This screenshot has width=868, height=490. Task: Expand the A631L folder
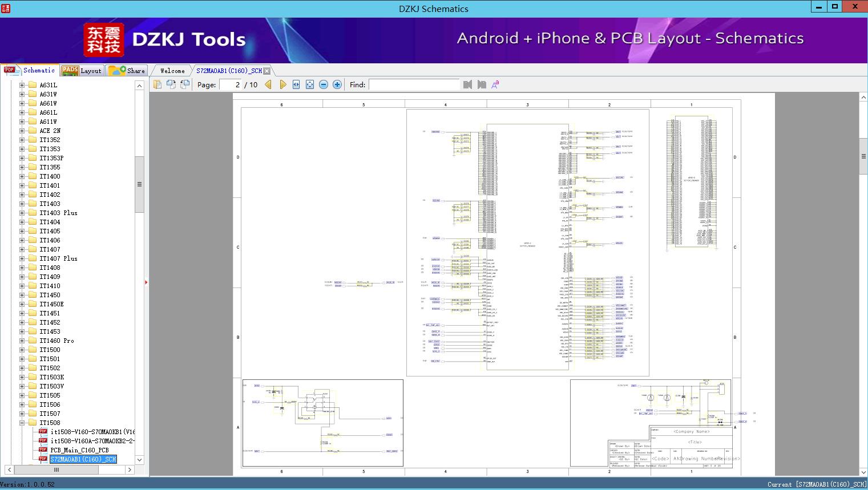click(22, 85)
